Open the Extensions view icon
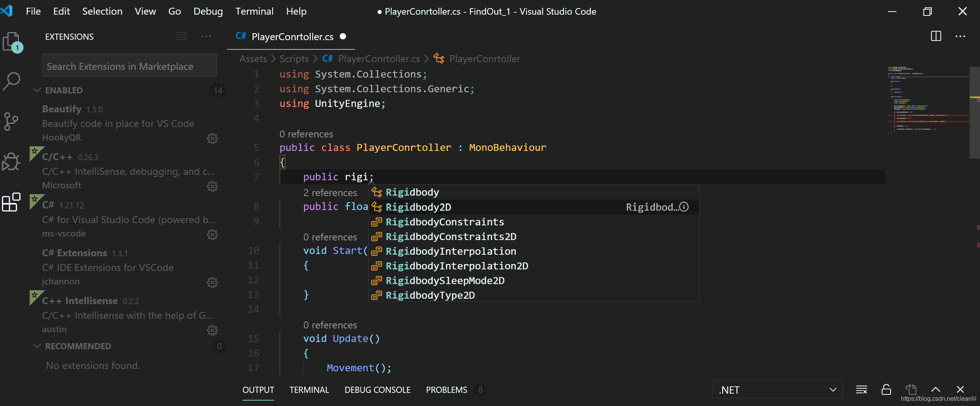The width and height of the screenshot is (980, 406). 11,202
